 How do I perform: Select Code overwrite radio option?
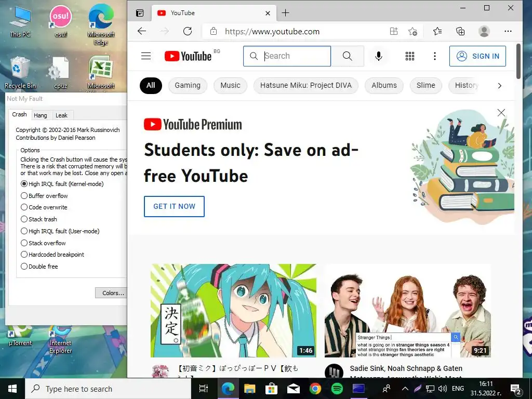[x=44, y=207]
